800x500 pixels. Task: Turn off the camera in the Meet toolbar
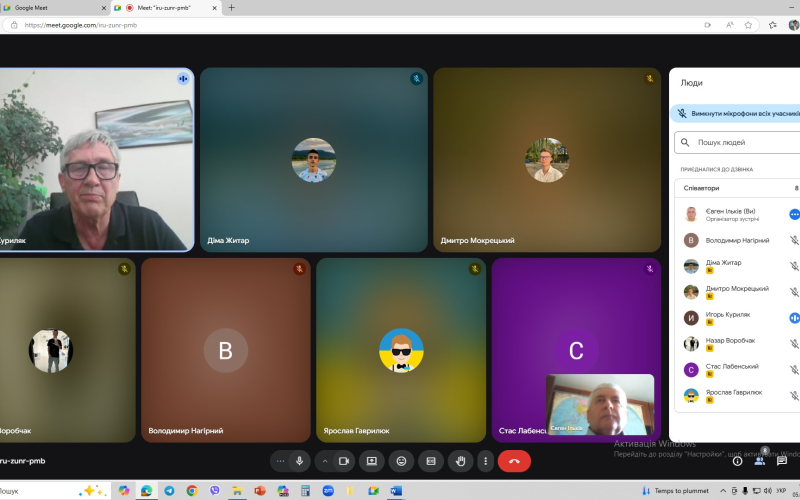click(343, 461)
